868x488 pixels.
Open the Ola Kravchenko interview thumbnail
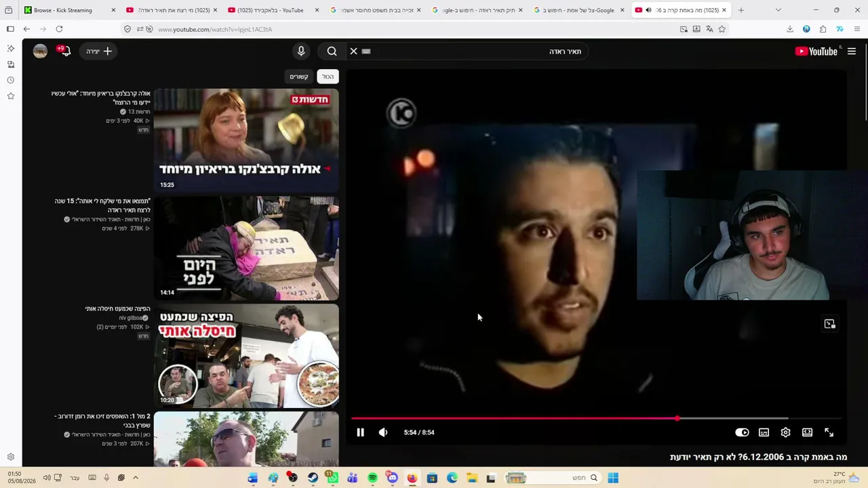coord(246,140)
